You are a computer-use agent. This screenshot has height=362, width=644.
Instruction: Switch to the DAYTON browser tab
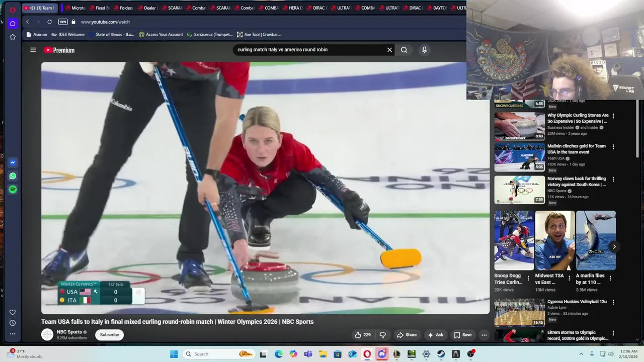pyautogui.click(x=437, y=8)
